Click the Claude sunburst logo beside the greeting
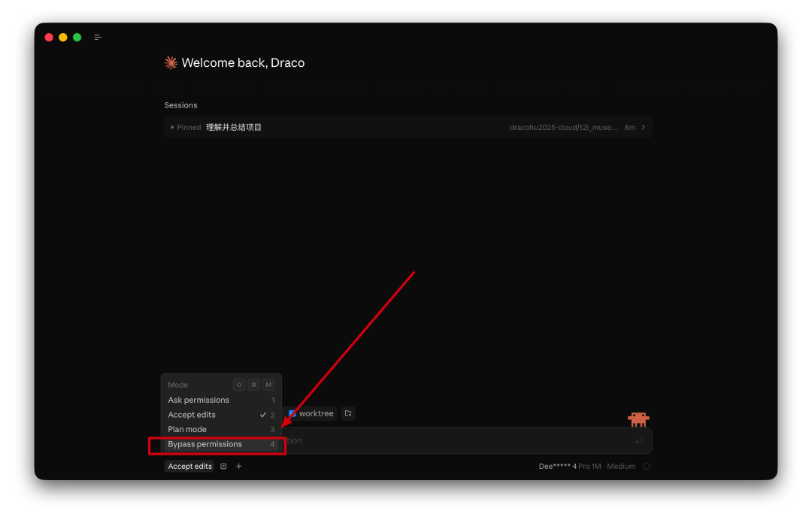This screenshot has height=526, width=812. click(x=170, y=62)
